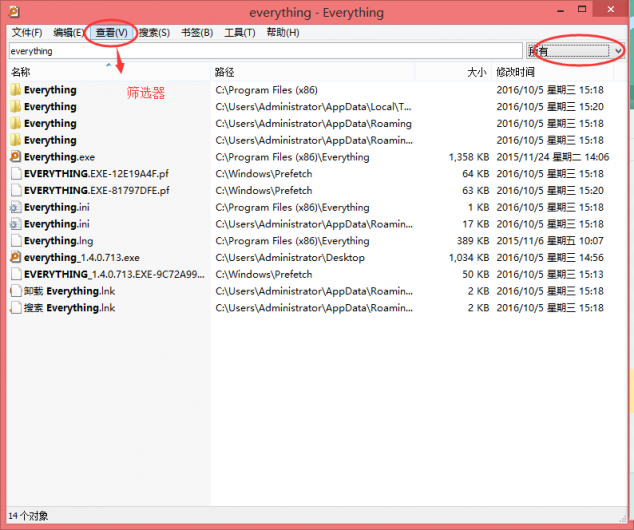Open the 帮助(H) menu
Viewport: 634px width, 530px height.
(283, 32)
